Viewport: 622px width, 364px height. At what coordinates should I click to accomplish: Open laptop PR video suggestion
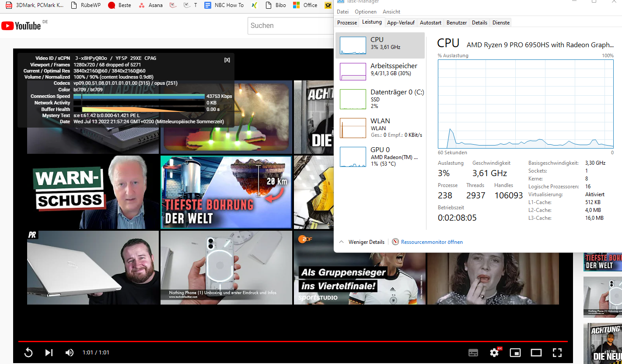coord(93,267)
